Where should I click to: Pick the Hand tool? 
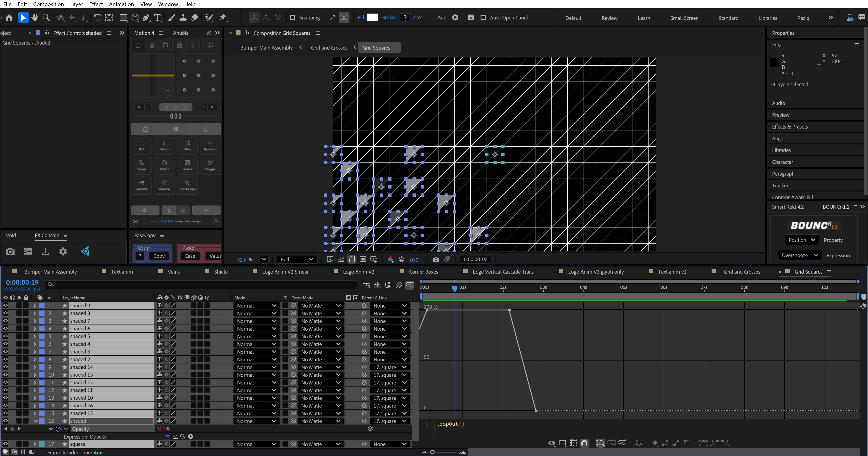(x=34, y=18)
